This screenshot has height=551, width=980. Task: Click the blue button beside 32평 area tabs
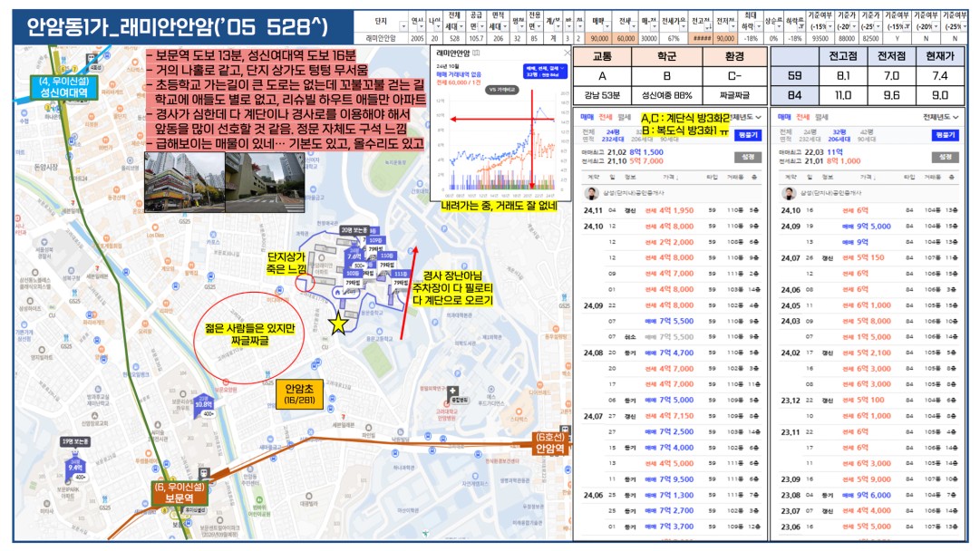point(946,135)
